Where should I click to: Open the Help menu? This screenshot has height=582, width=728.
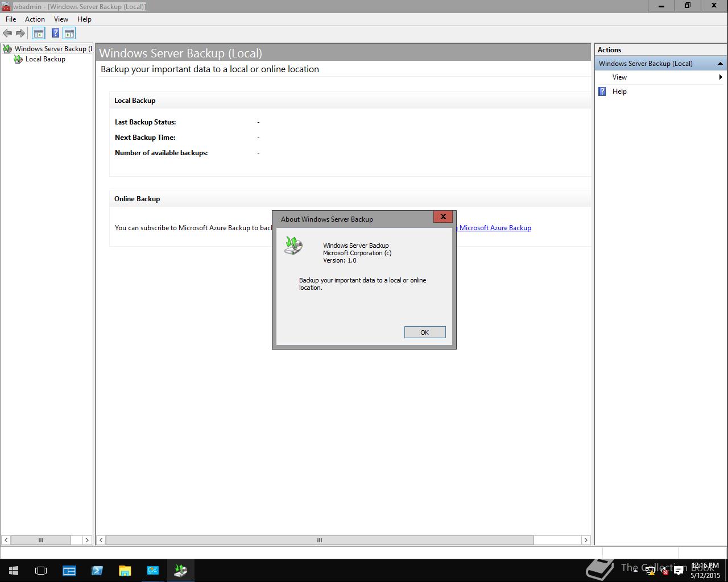coord(84,19)
